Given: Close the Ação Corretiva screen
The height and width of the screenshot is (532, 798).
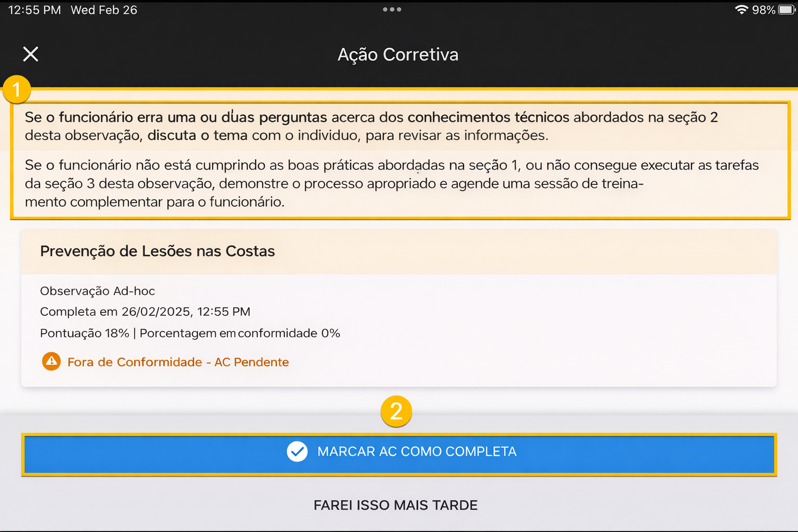Looking at the screenshot, I should [31, 54].
